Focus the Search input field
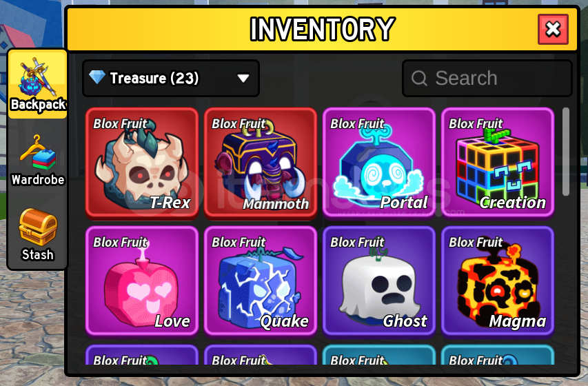This screenshot has height=386, width=588. point(487,78)
